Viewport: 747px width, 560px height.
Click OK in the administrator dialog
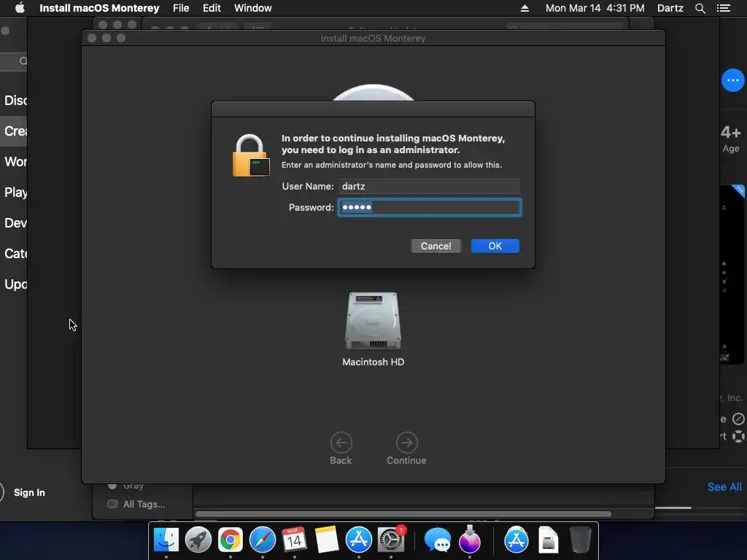tap(495, 246)
